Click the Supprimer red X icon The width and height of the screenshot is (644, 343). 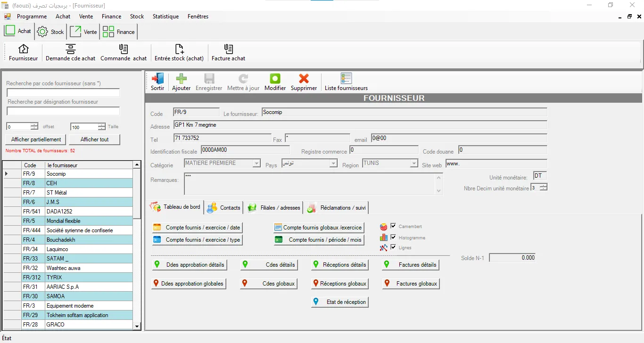pos(304,78)
